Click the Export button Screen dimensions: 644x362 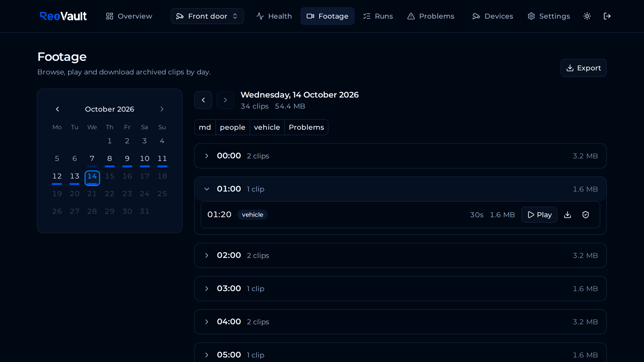[x=583, y=68]
